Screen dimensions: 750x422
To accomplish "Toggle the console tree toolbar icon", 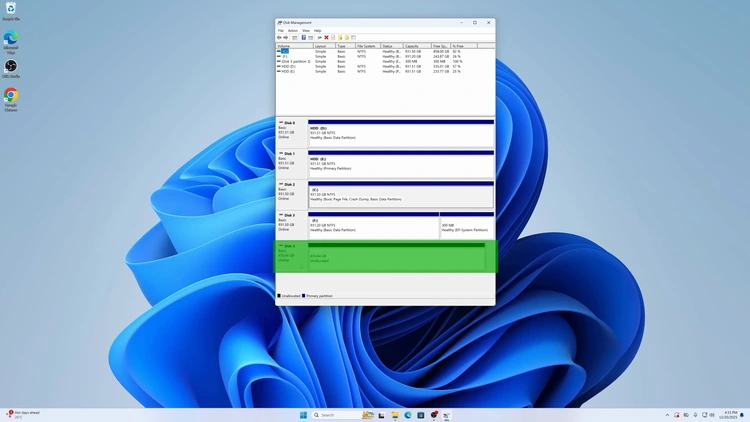I will coord(295,37).
